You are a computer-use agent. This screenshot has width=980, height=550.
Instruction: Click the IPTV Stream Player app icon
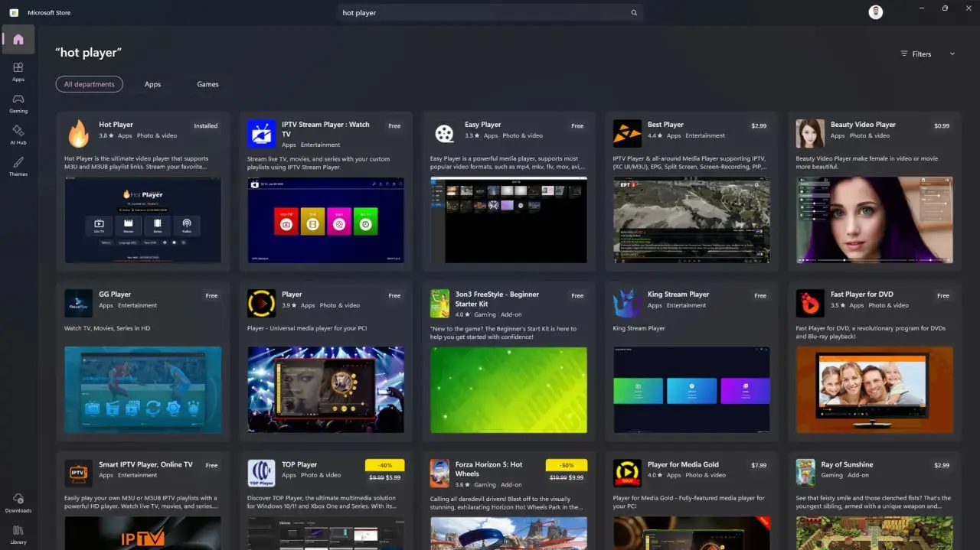click(x=261, y=133)
